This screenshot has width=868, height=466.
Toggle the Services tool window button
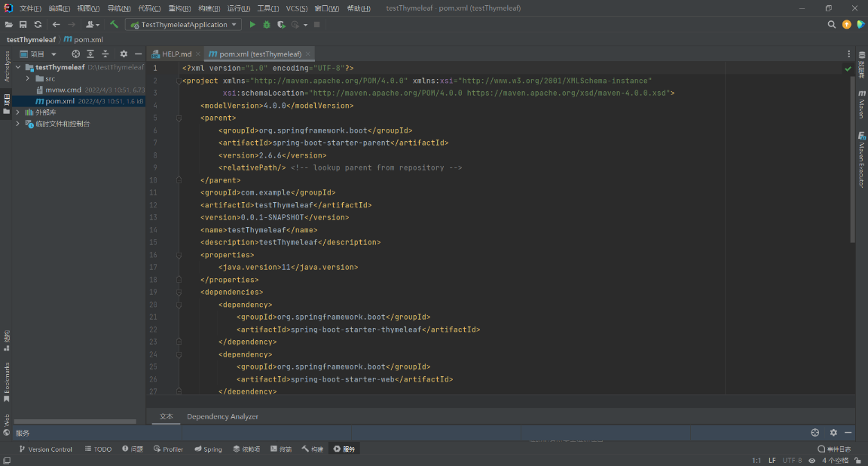click(344, 449)
